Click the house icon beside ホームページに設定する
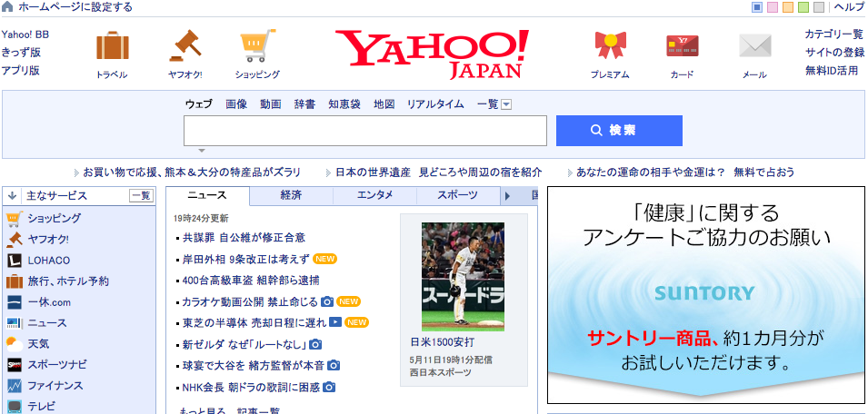 click(x=7, y=7)
